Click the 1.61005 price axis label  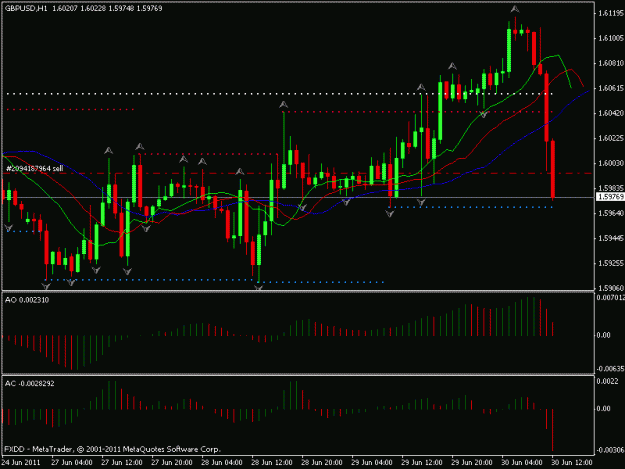tap(611, 38)
